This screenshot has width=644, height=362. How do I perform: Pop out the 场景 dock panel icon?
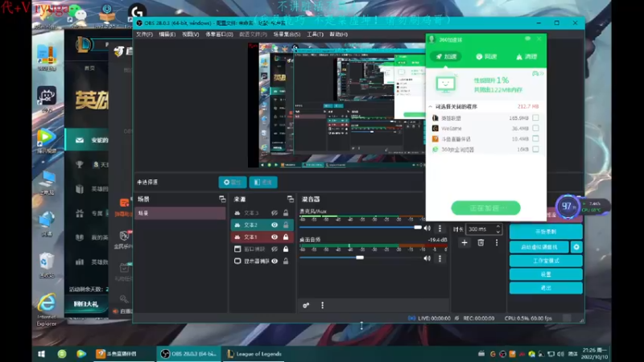point(222,199)
